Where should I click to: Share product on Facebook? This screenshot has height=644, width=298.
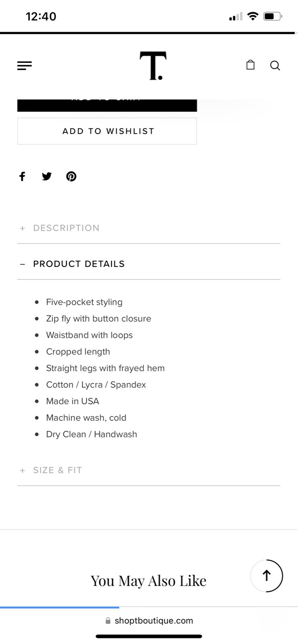click(x=23, y=176)
